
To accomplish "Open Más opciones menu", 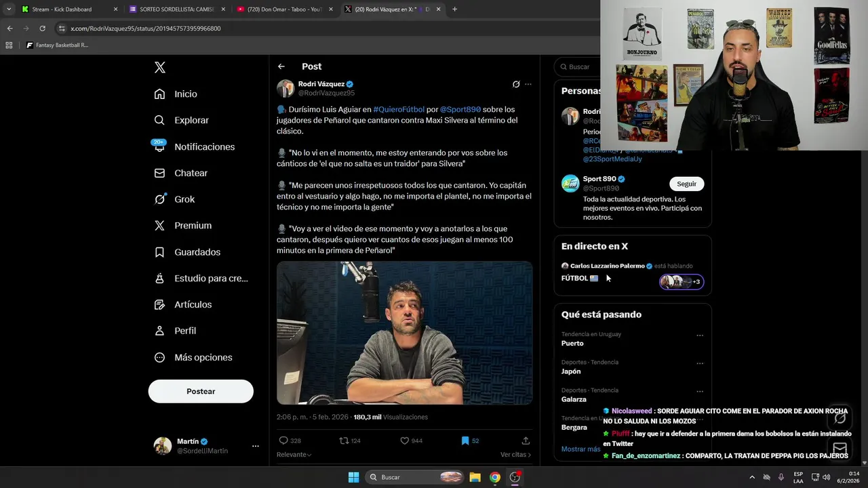I will tap(193, 357).
